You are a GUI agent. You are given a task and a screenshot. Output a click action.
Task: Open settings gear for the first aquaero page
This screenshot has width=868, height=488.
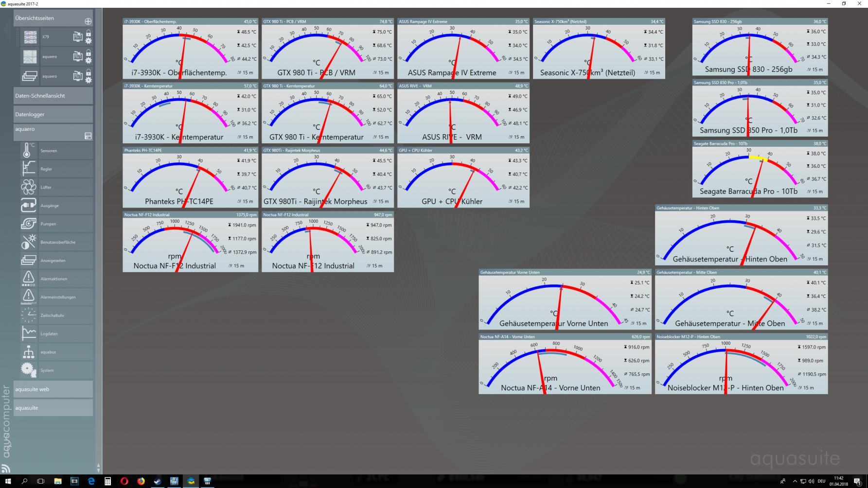89,60
